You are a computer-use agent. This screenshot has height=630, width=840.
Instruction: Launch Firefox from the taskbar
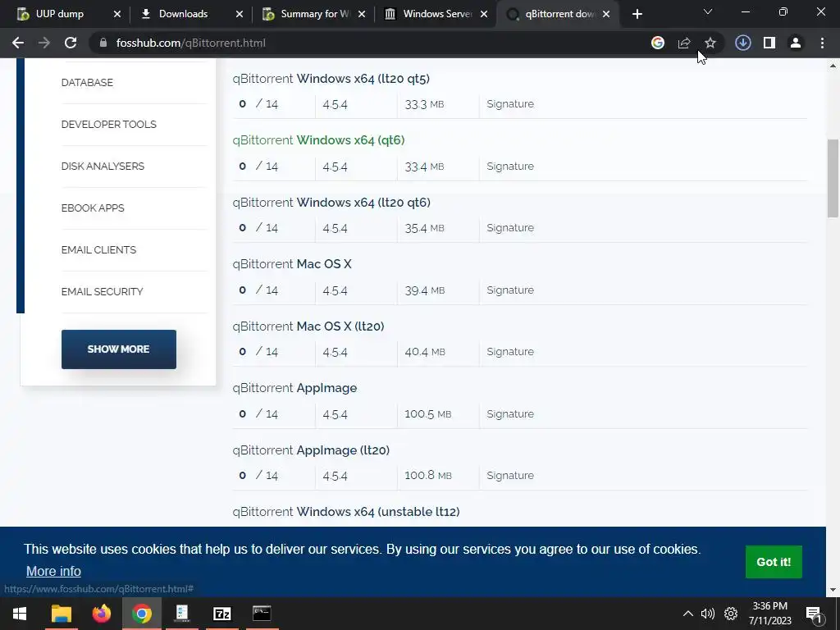coord(101,614)
